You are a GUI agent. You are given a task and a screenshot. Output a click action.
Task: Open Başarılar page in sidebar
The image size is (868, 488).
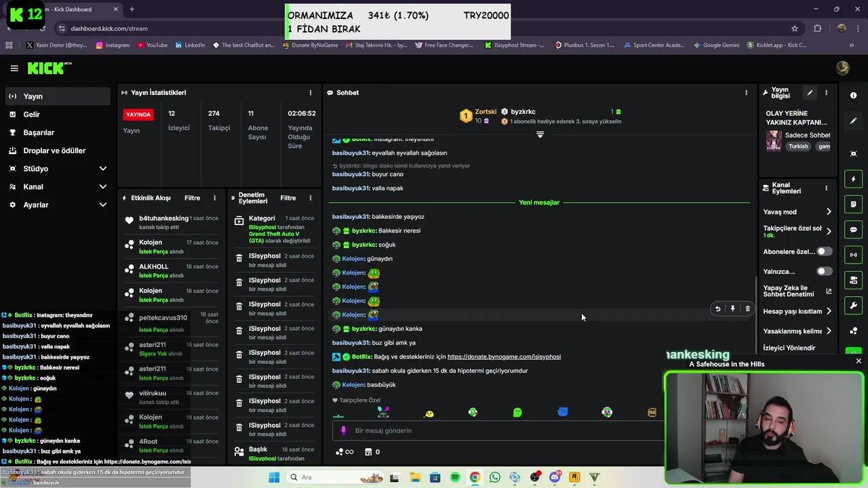pyautogui.click(x=57, y=132)
